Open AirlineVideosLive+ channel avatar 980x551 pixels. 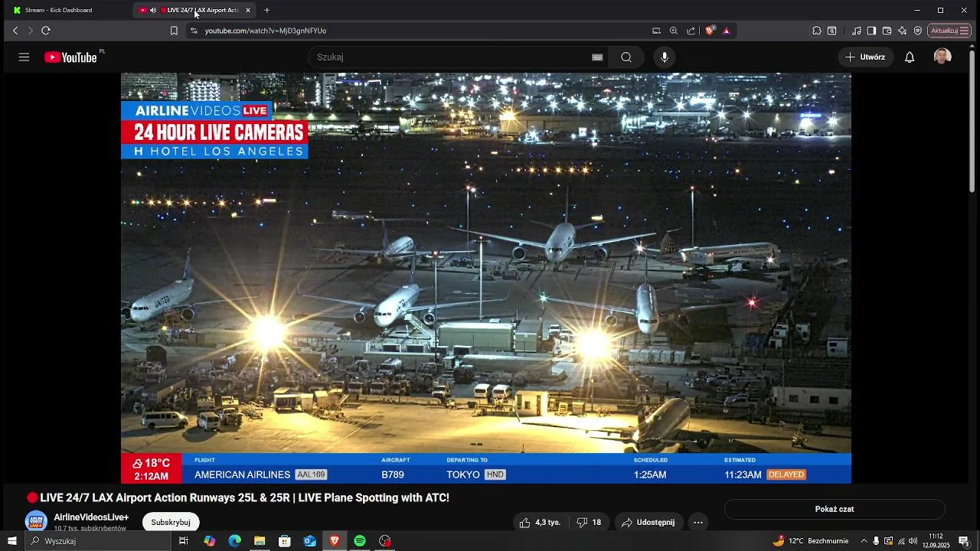tap(36, 522)
